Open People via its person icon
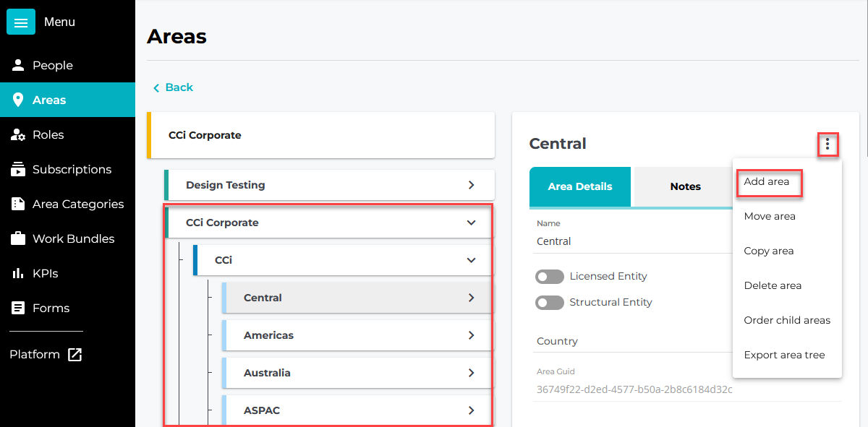The image size is (868, 427). point(19,66)
